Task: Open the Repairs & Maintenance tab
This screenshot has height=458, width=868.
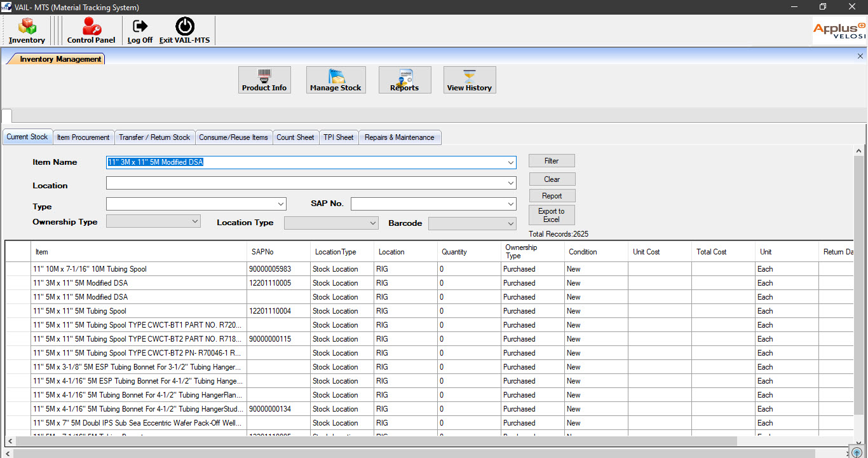Action: (x=399, y=137)
